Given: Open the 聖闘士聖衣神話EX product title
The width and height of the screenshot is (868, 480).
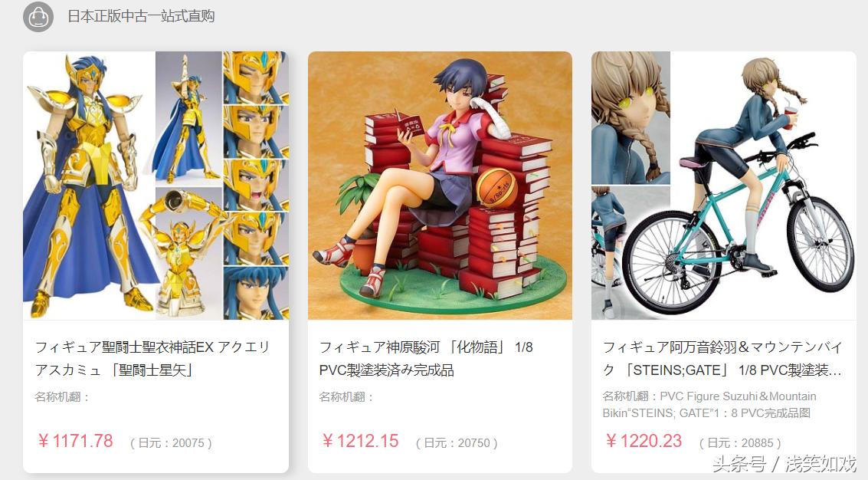Looking at the screenshot, I should tap(152, 359).
